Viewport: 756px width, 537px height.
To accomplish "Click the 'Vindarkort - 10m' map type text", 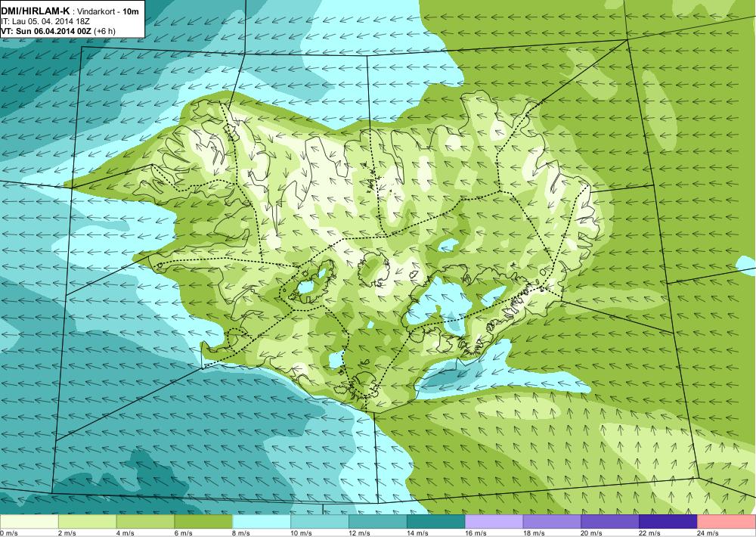I will pyautogui.click(x=108, y=11).
